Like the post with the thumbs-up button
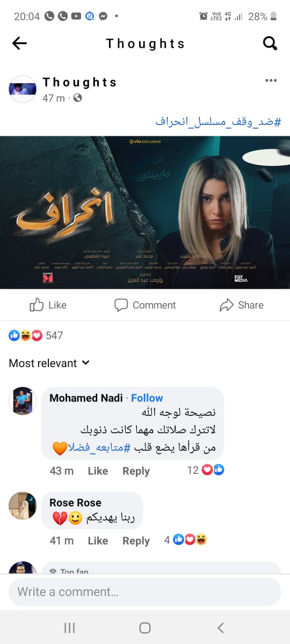This screenshot has width=290, height=644. pyautogui.click(x=48, y=305)
